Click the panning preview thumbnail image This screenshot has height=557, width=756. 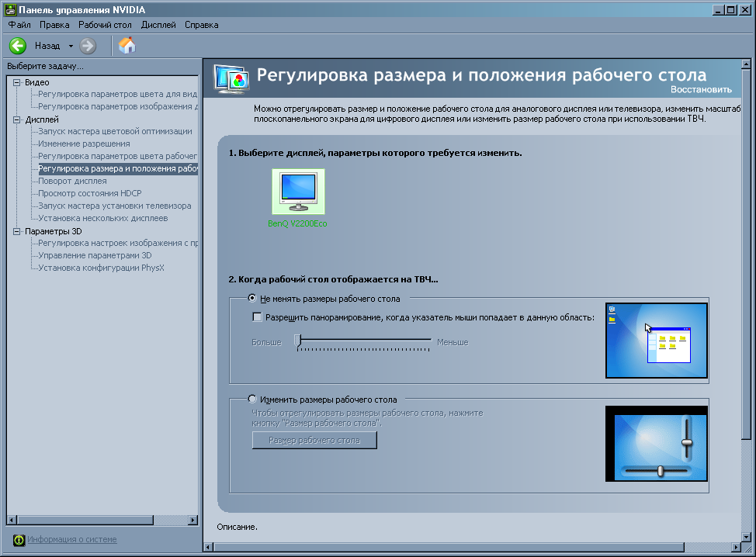(x=656, y=341)
